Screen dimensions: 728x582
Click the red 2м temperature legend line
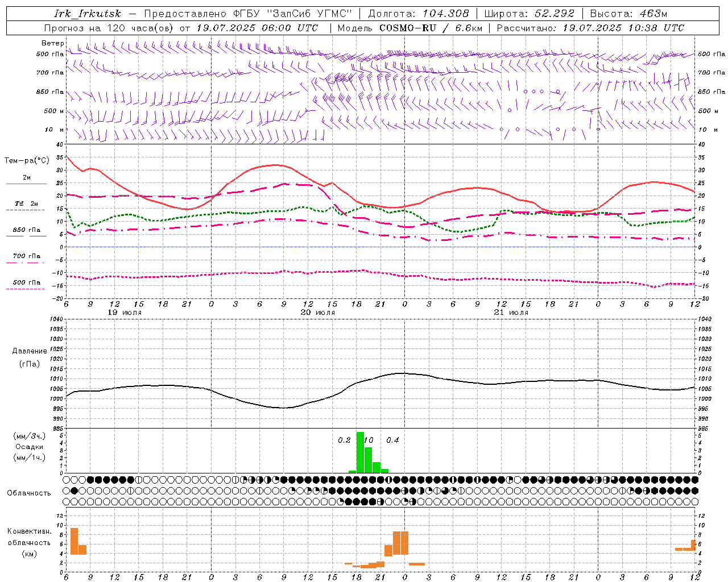click(x=26, y=184)
